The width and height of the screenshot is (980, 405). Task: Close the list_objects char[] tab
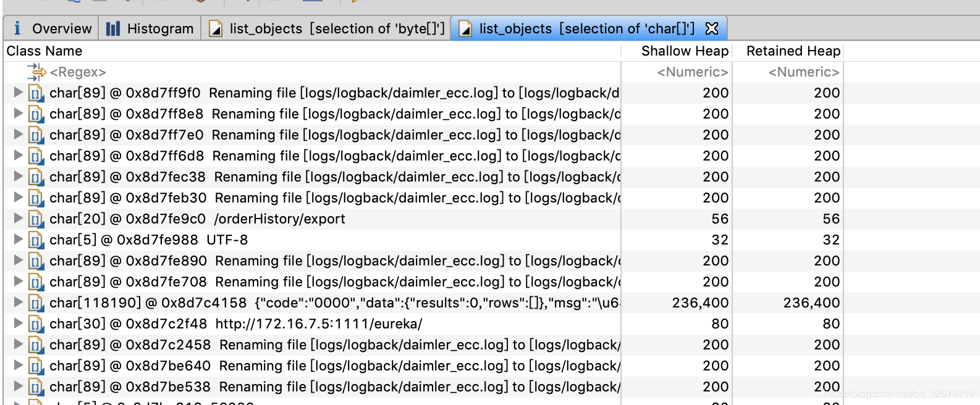[x=712, y=28]
